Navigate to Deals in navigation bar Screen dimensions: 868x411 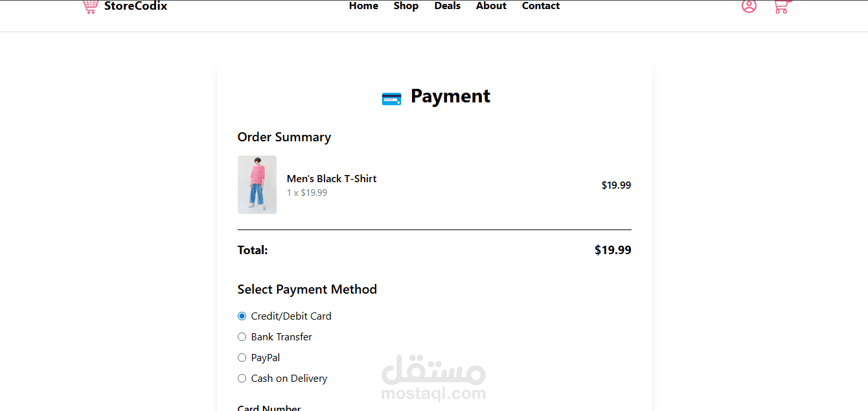point(448,6)
